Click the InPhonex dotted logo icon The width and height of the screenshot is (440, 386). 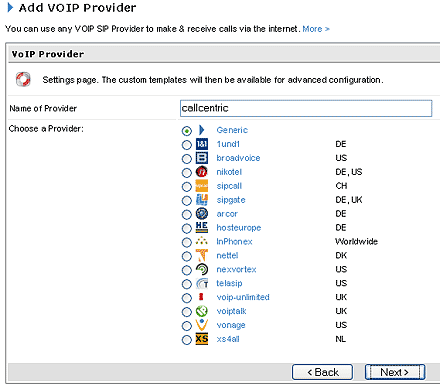pyautogui.click(x=202, y=241)
